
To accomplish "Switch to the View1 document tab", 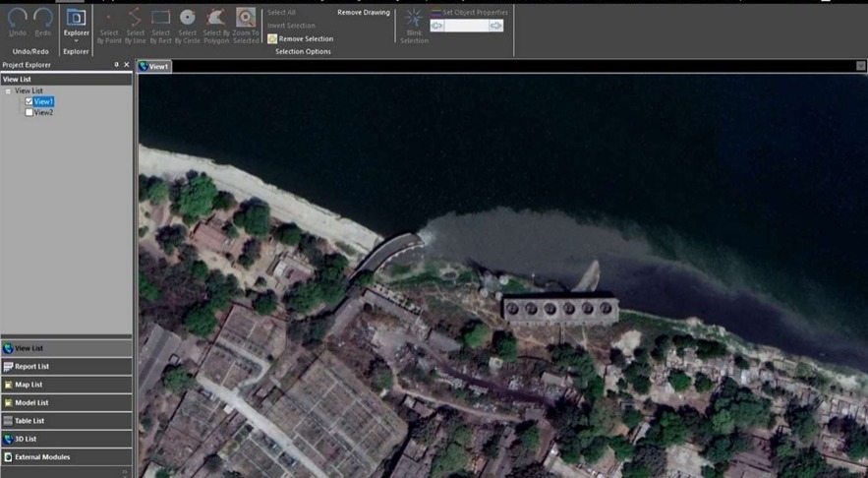I will (x=154, y=66).
